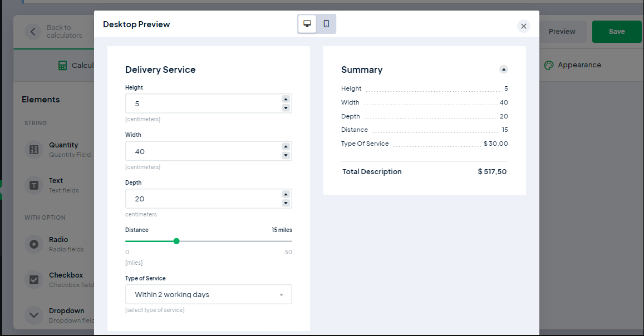
Task: Select the Dropdown element chevron icon
Action: tap(34, 315)
